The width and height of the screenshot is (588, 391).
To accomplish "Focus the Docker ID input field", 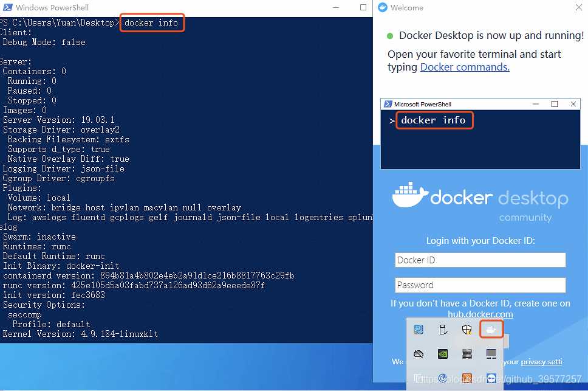I will pyautogui.click(x=480, y=260).
